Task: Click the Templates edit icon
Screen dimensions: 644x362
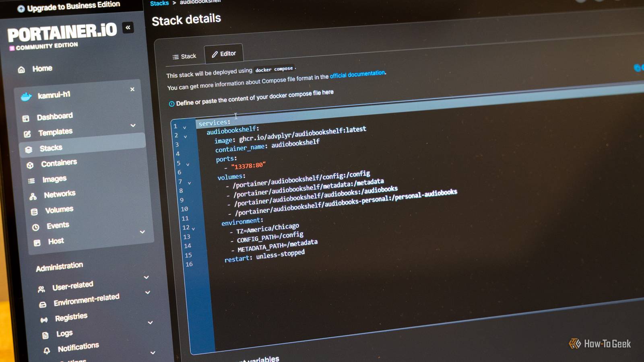Action: [27, 134]
